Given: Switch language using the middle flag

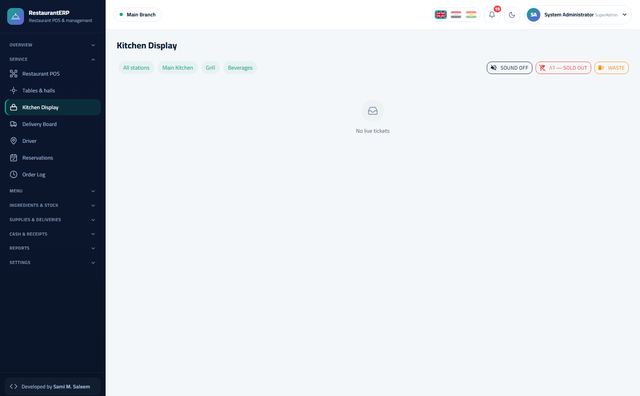Looking at the screenshot, I should 456,15.
